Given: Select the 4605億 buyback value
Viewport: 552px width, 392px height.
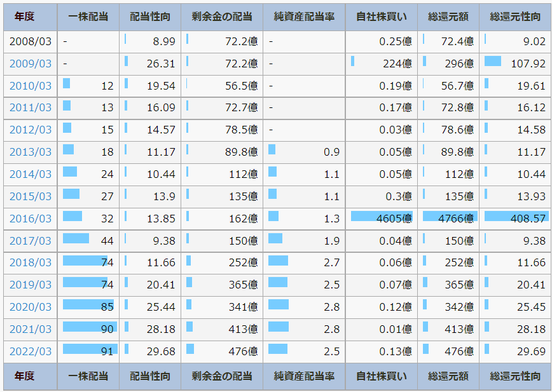Looking at the screenshot, I should 394,219.
